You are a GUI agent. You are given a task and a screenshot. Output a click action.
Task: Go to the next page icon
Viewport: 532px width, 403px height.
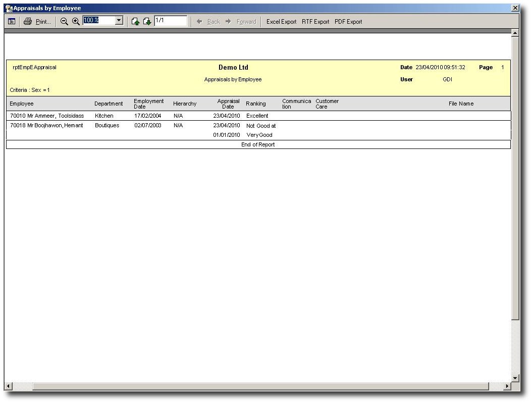[x=147, y=22]
